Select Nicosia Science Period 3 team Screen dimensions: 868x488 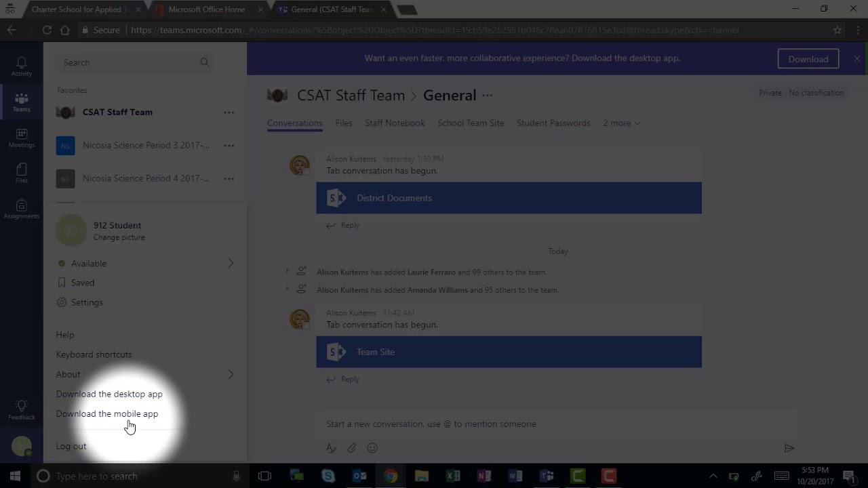pos(146,146)
